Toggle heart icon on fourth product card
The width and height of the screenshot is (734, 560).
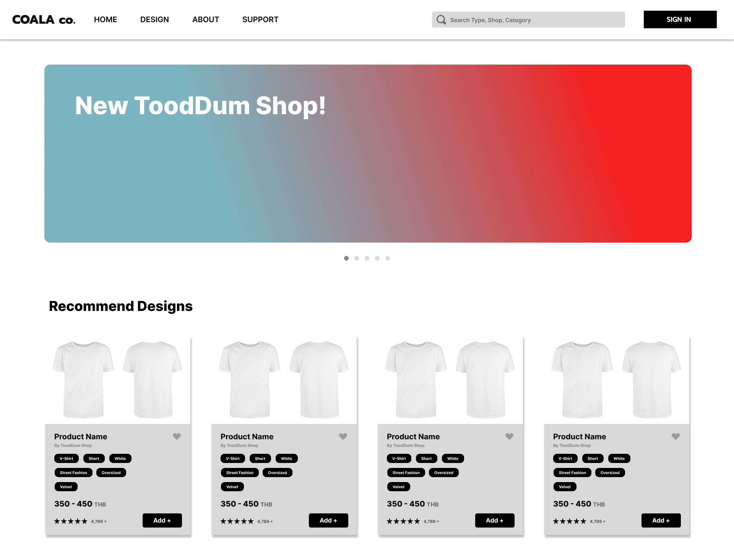[676, 436]
